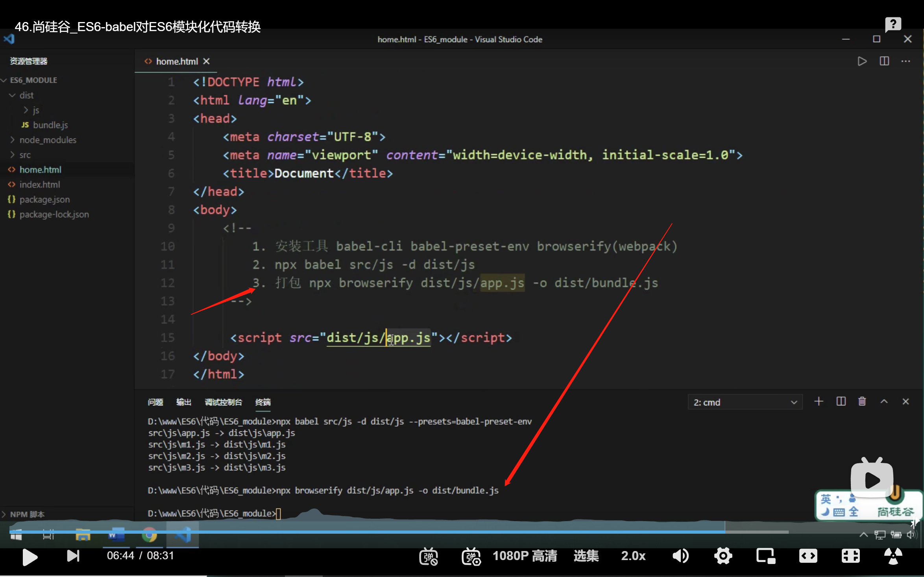Play the video with the player play button
The image size is (924, 577).
click(x=30, y=557)
